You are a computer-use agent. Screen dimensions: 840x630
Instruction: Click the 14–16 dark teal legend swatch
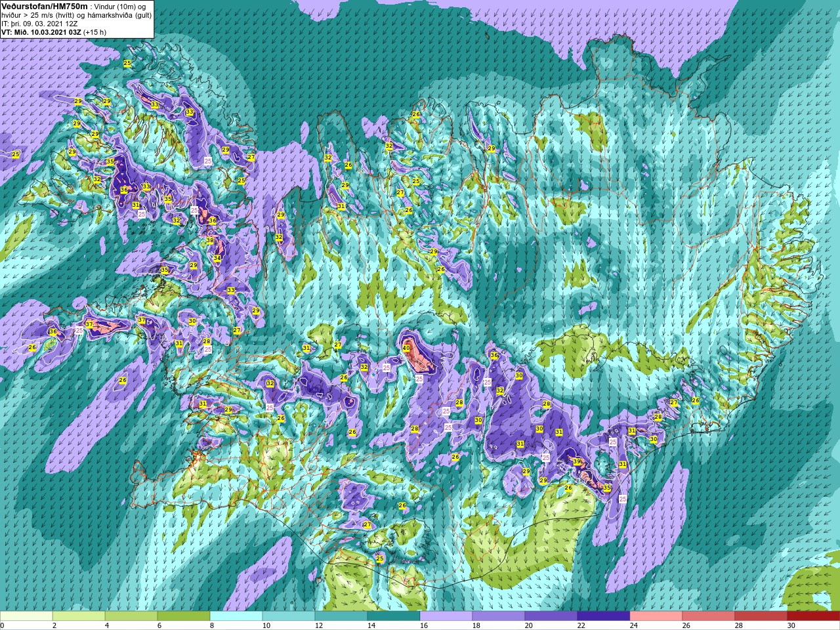[394, 616]
